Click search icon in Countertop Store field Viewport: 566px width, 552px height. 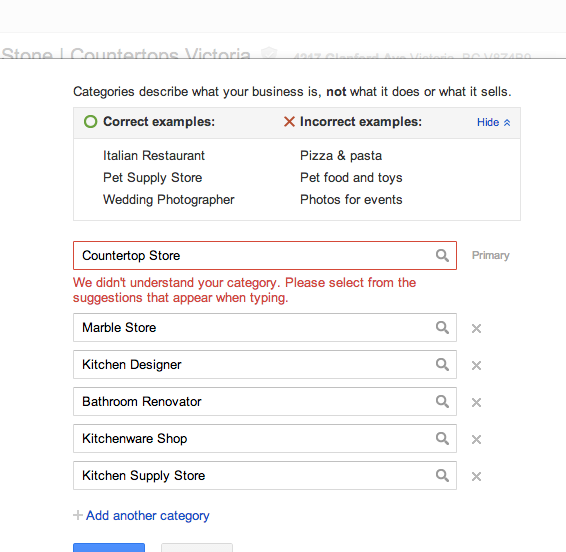[x=442, y=256]
